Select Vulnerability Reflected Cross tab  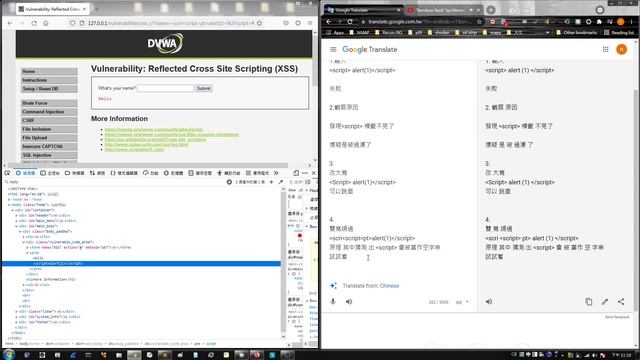click(x=52, y=9)
